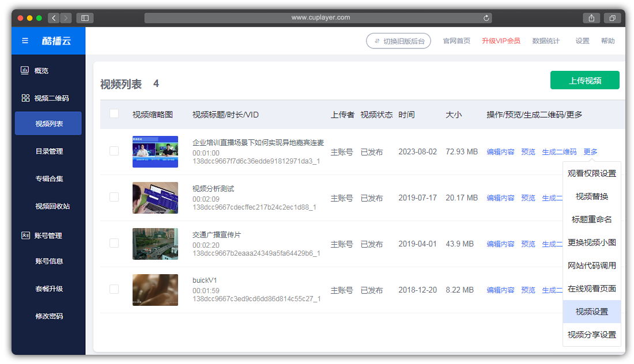Viewport: 634px width, 364px height.
Task: Open 编辑内容 for 交通广播宣传片
Action: pyautogui.click(x=500, y=244)
